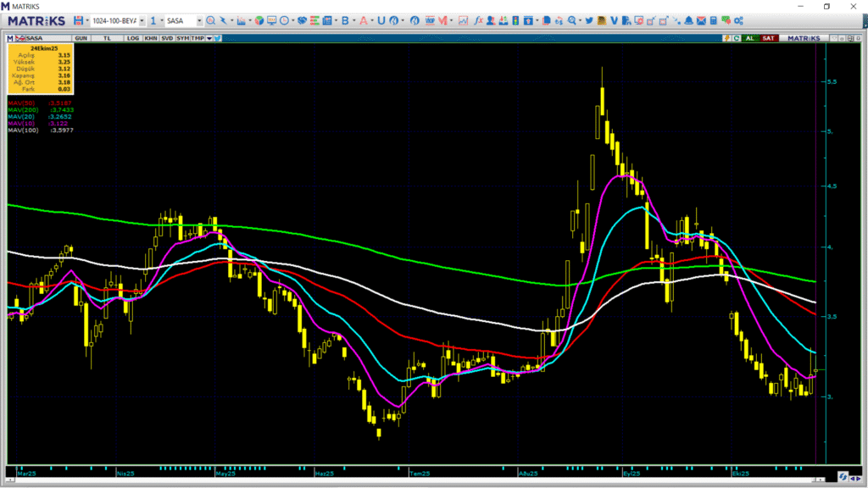Screen dimensions: 868x488
Task: Select the TL currency tab
Action: (107, 38)
